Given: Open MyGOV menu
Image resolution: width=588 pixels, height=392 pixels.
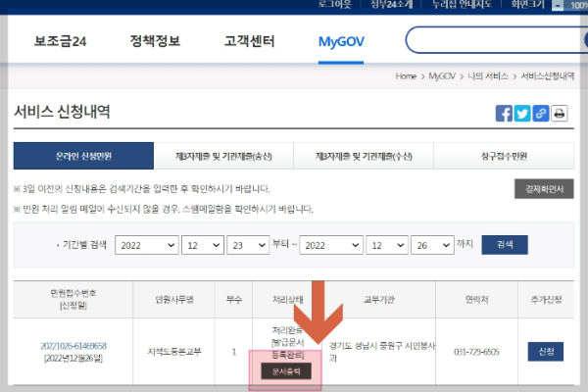Looking at the screenshot, I should [341, 41].
